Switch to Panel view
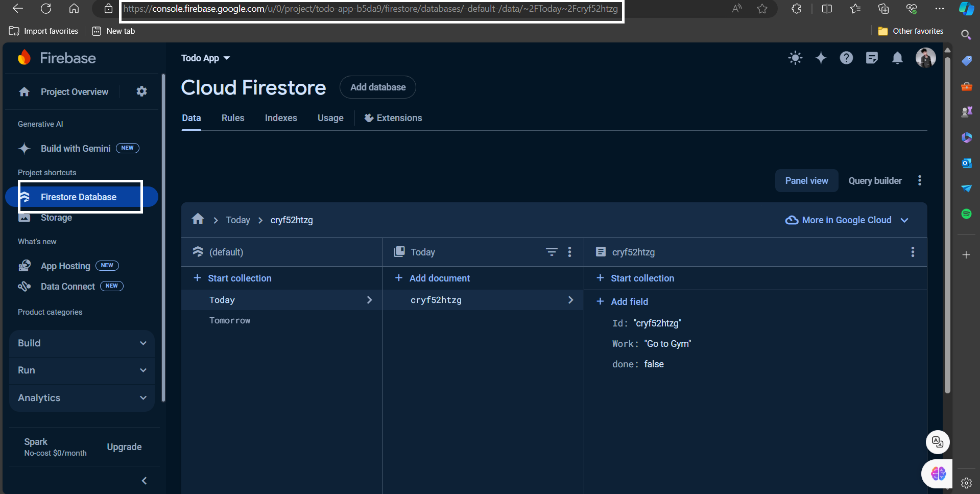The image size is (980, 494). tap(807, 181)
